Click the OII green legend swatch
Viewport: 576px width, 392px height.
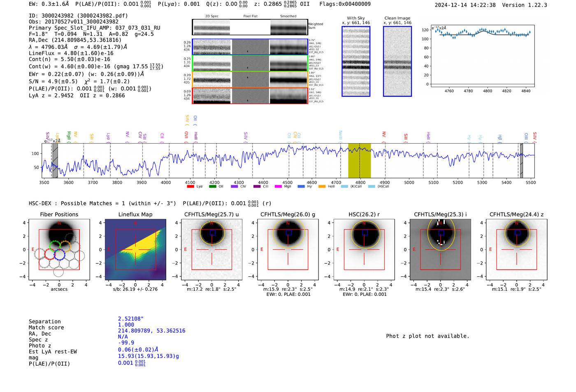(x=212, y=186)
